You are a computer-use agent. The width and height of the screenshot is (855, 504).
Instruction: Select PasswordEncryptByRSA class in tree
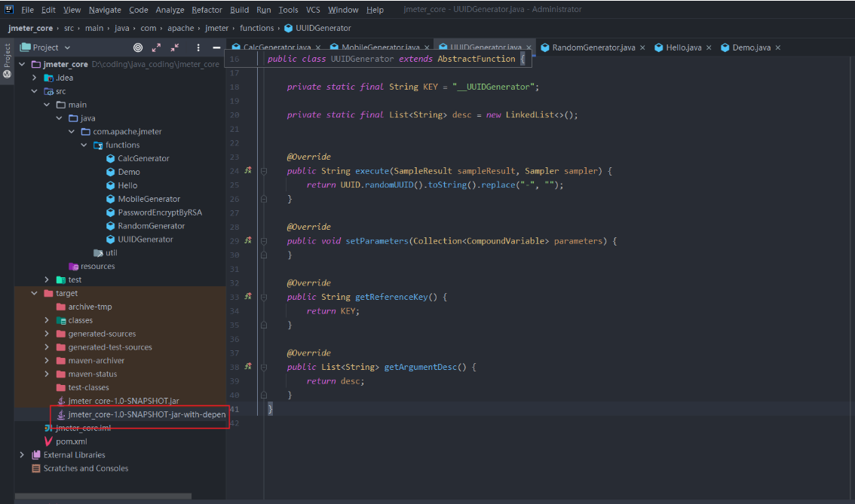pyautogui.click(x=160, y=212)
